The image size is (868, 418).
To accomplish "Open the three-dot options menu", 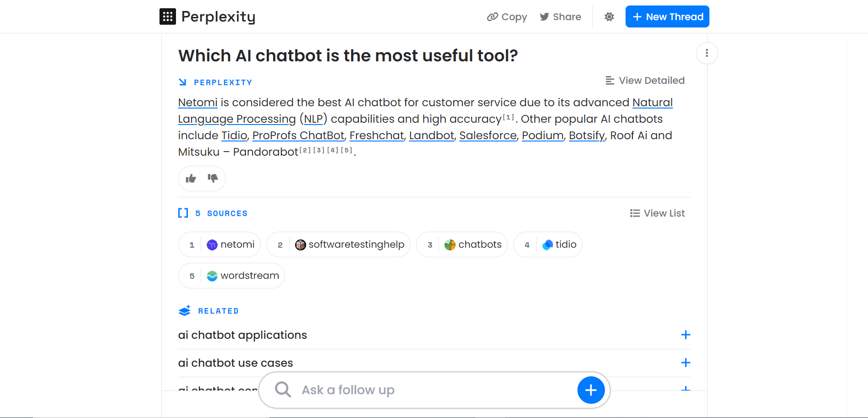I will click(707, 53).
